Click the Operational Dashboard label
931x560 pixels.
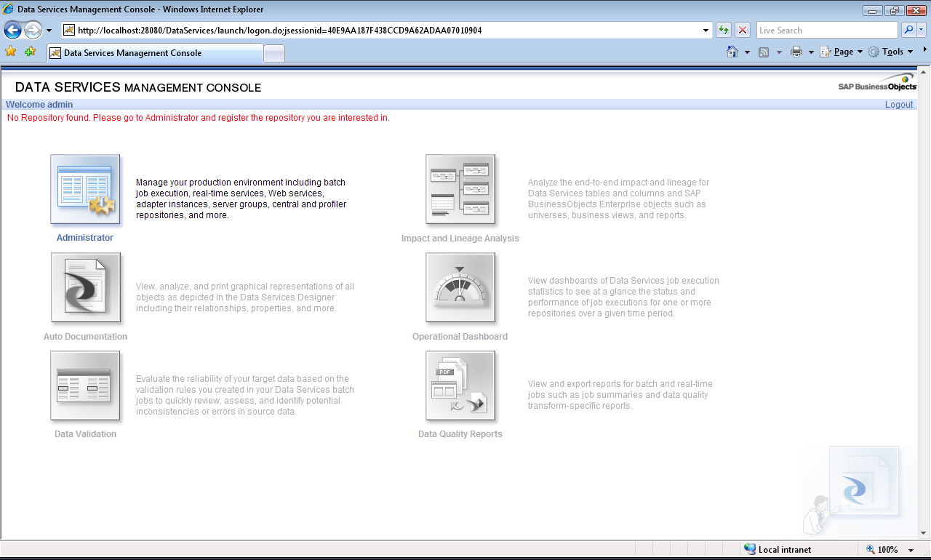[460, 336]
